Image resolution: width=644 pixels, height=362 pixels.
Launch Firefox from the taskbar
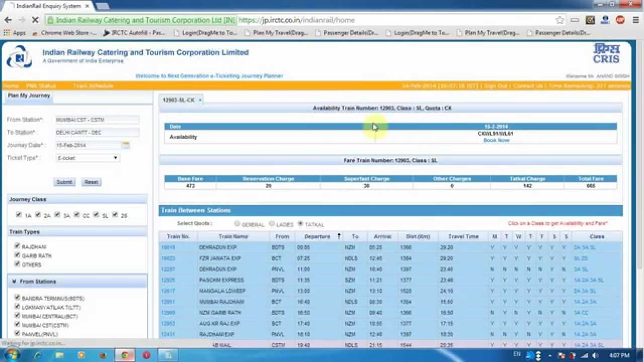coord(103,354)
